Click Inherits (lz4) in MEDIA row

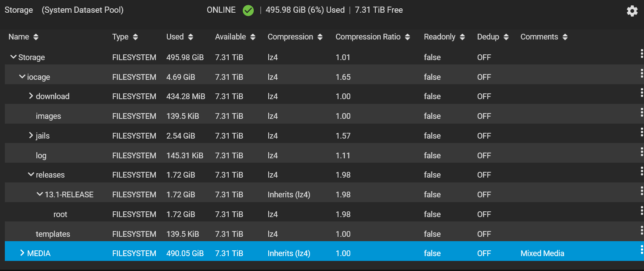tap(289, 253)
